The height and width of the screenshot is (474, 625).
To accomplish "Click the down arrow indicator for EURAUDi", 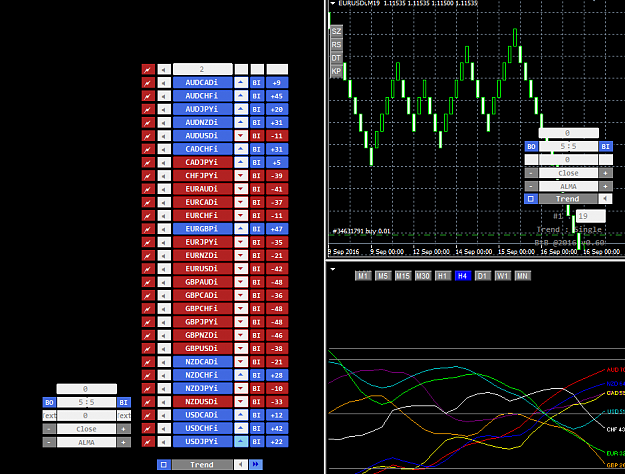I will (241, 189).
